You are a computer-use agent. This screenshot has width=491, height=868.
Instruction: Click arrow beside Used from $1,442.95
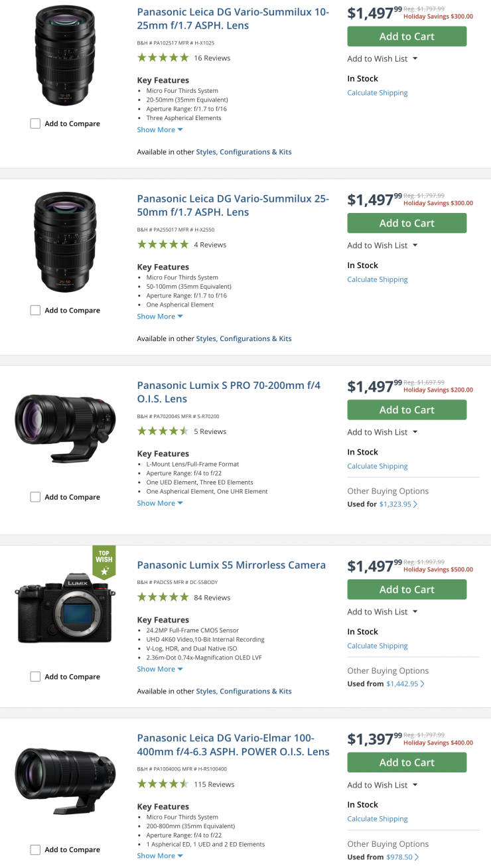[x=423, y=684]
